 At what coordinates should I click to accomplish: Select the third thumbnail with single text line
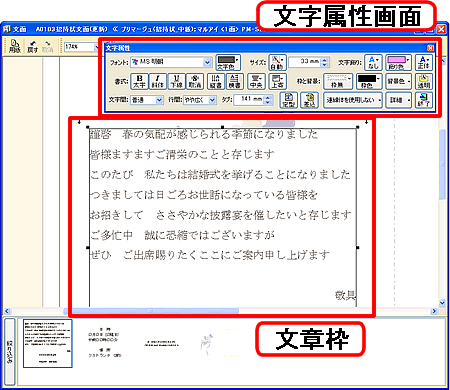(162, 343)
